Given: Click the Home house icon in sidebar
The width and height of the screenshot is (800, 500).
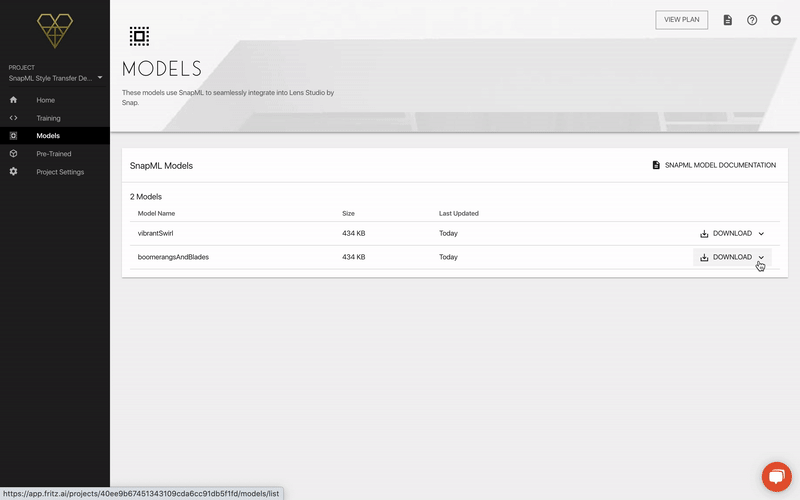Looking at the screenshot, I should click(13, 100).
